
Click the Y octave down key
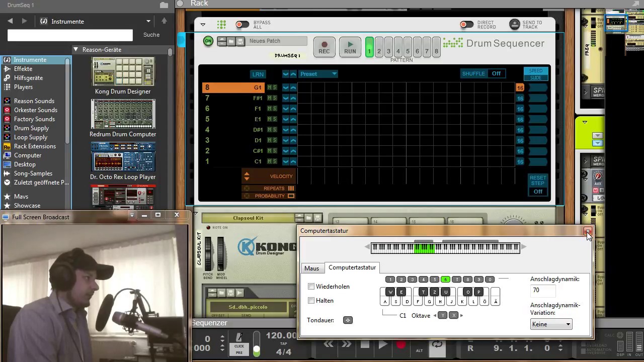[442, 315]
